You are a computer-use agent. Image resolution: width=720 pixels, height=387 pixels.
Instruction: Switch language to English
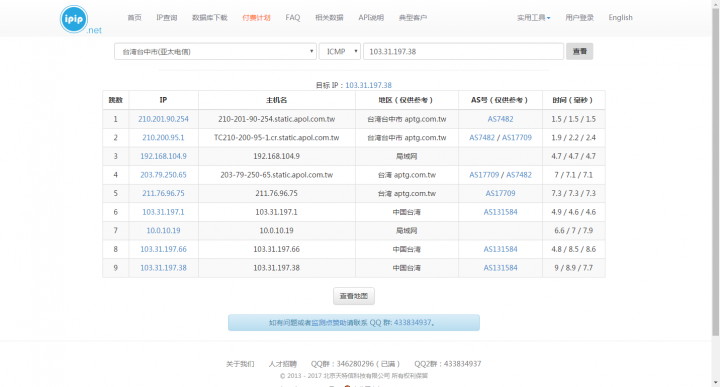620,17
